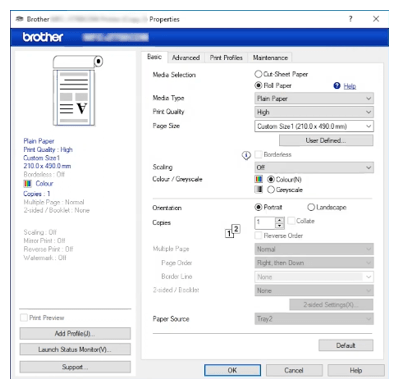Viewport: 400px width, 390px height.
Task: Click the roll paper preview image
Action: (77, 91)
